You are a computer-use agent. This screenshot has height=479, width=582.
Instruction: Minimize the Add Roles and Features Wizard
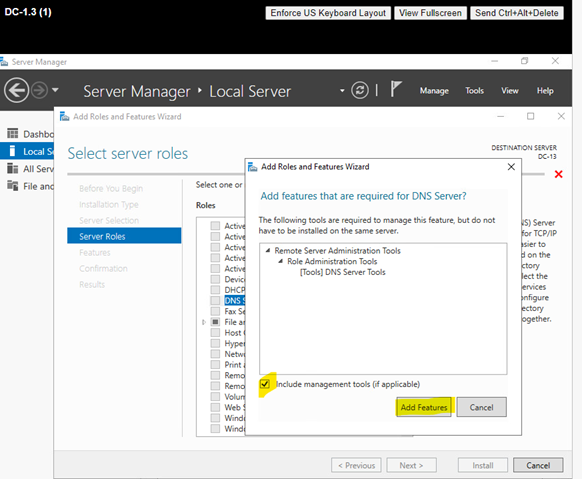501,117
